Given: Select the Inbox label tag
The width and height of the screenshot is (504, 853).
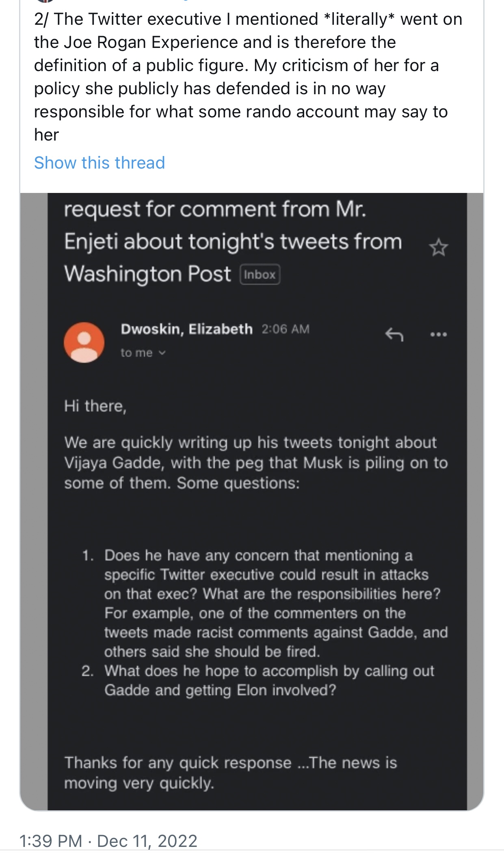Looking at the screenshot, I should click(260, 275).
